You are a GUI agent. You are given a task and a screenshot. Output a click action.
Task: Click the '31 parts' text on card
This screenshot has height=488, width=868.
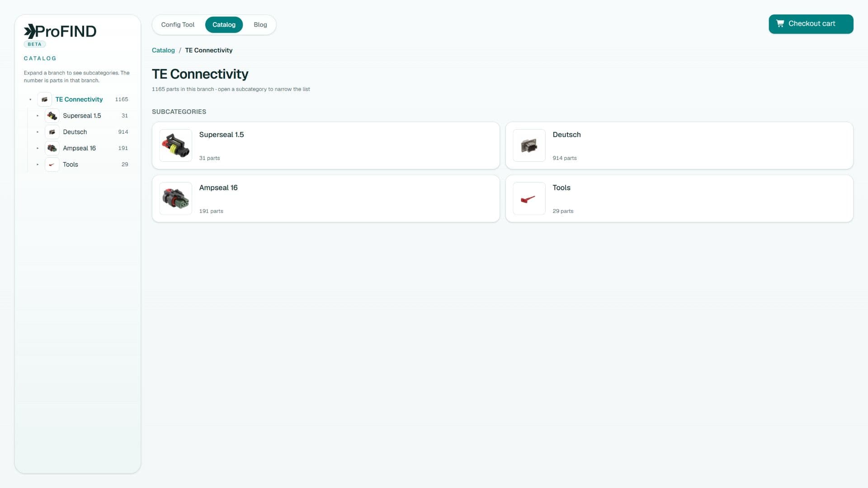(x=209, y=158)
